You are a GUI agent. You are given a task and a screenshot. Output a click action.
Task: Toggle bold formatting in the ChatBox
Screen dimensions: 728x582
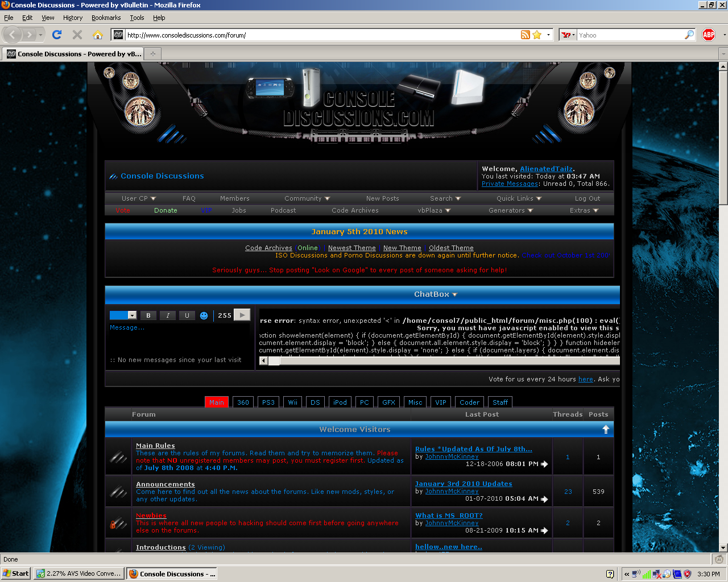[x=148, y=315]
